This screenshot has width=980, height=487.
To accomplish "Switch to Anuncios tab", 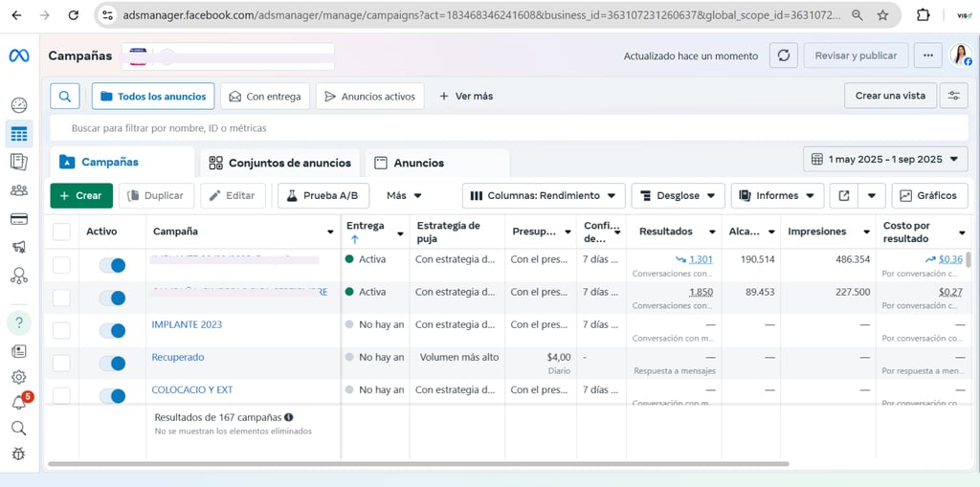I will pos(436,163).
